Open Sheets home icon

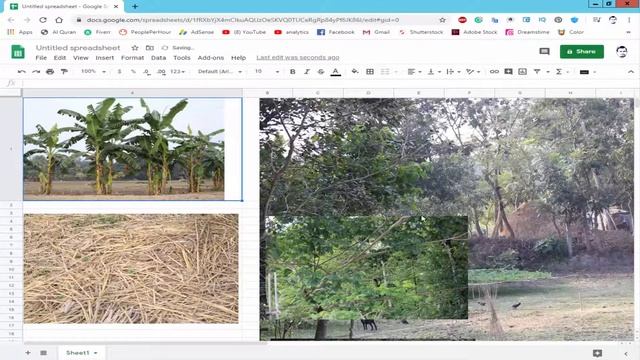coord(18,52)
